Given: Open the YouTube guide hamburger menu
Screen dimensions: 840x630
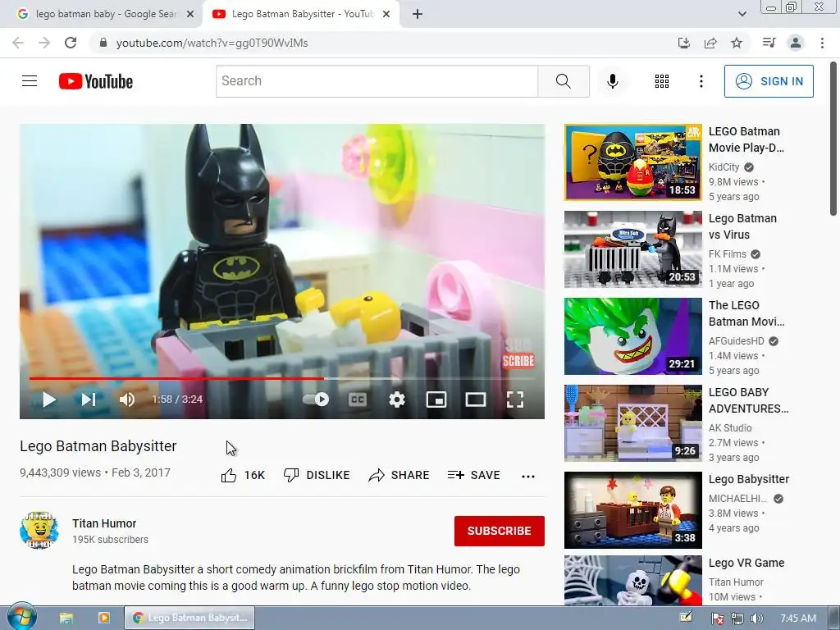Looking at the screenshot, I should [x=30, y=81].
